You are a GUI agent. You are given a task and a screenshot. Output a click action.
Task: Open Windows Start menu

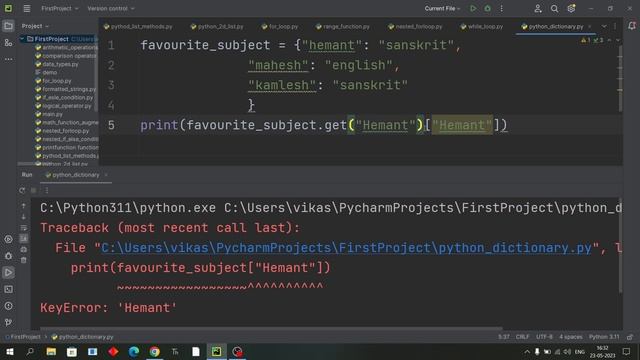pyautogui.click(x=9, y=351)
